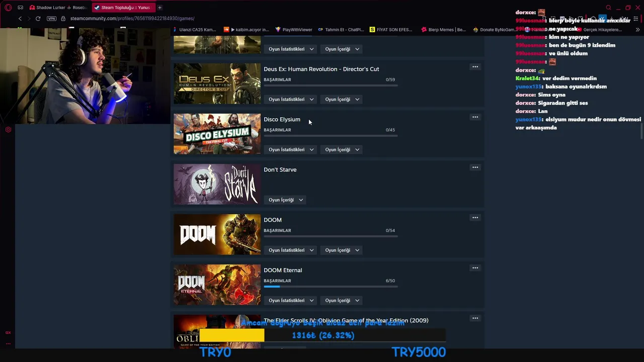This screenshot has height=362, width=644.
Task: Click the BAŞARIMLAR label under DOOM Eternal
Action: [x=277, y=281]
